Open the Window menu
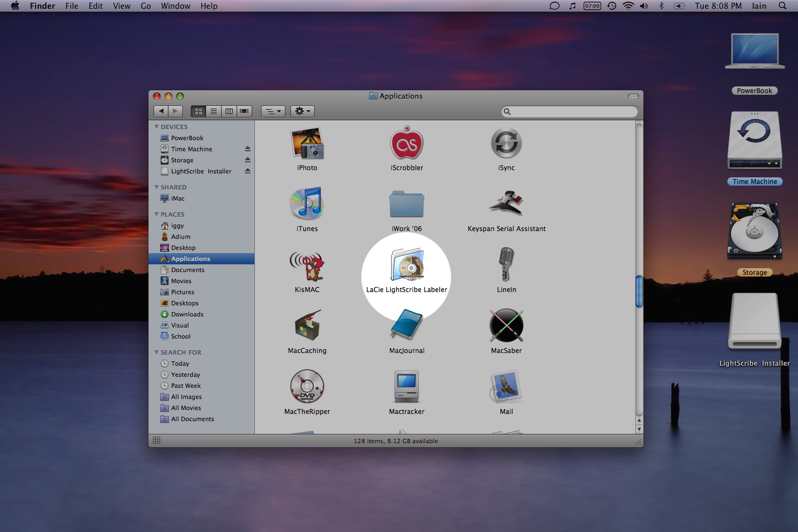 coord(176,6)
